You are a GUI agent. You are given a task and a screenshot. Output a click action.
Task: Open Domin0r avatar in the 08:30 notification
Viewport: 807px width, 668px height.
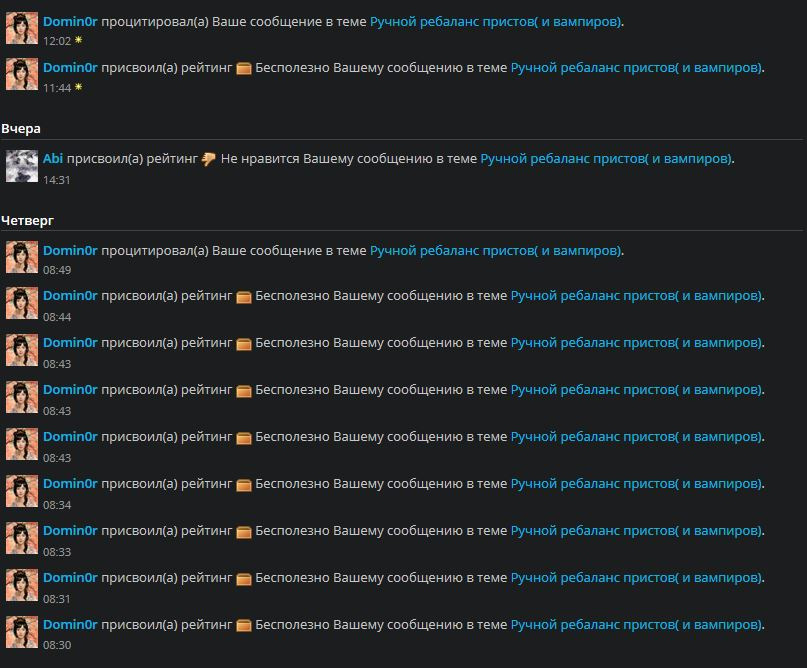[x=22, y=632]
